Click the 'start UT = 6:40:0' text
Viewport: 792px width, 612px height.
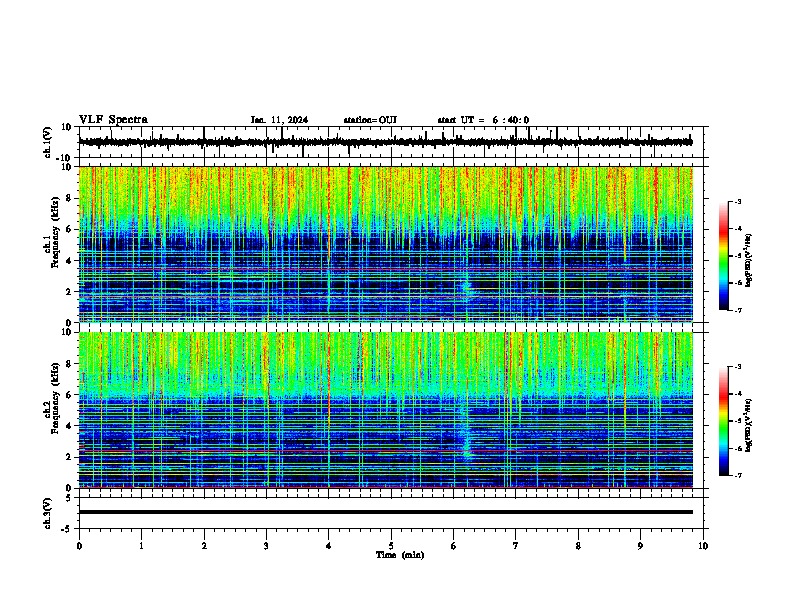pyautogui.click(x=483, y=120)
